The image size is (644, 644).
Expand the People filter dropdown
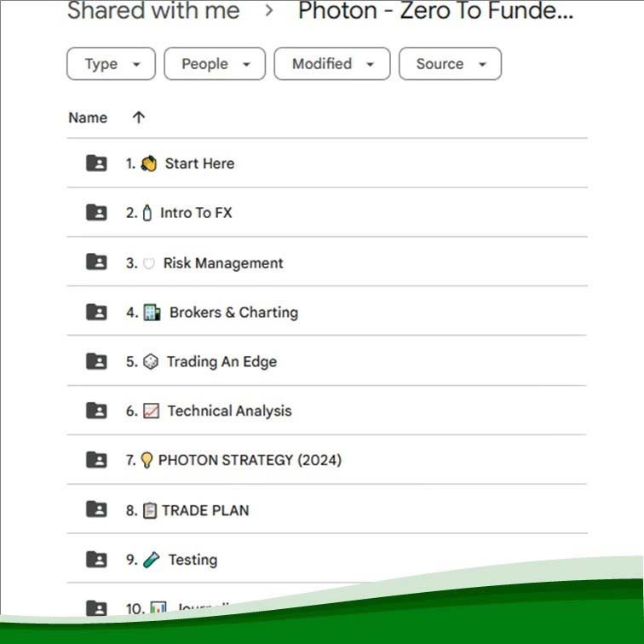coord(215,64)
